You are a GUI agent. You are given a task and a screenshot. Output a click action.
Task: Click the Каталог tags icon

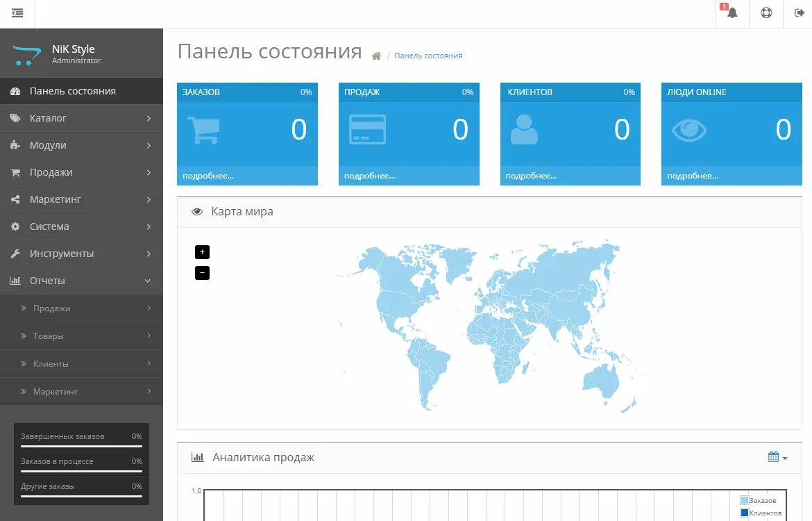click(15, 118)
